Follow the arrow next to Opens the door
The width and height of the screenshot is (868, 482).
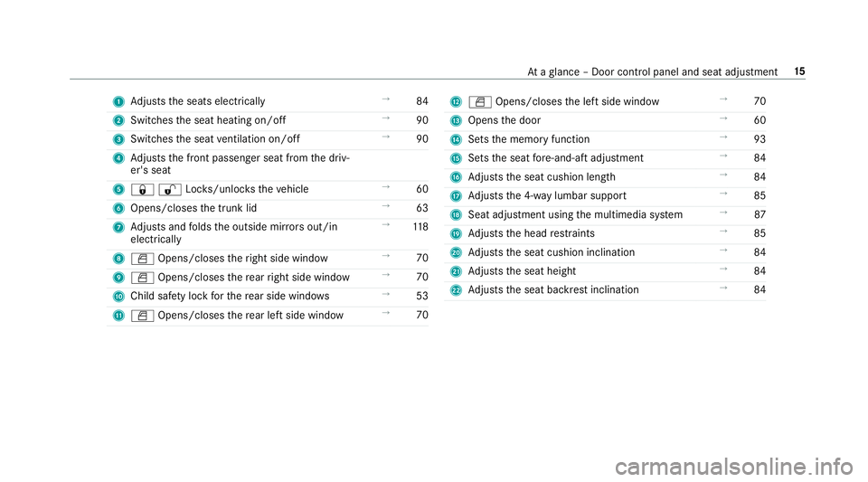[x=723, y=118]
